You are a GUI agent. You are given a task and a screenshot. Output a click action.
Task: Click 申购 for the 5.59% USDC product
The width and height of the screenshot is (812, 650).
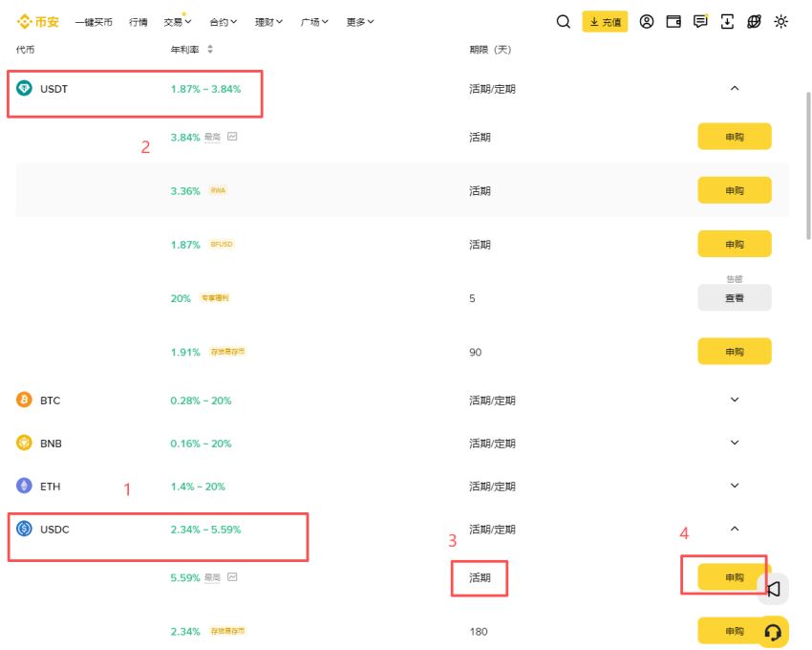(x=734, y=577)
